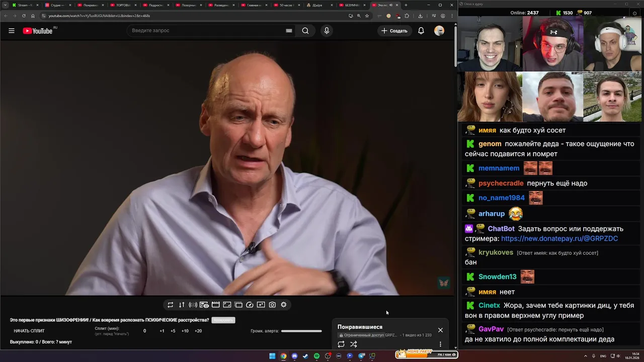This screenshot has height=362, width=644.
Task: Add +10 minutes to the split
Action: (185, 331)
